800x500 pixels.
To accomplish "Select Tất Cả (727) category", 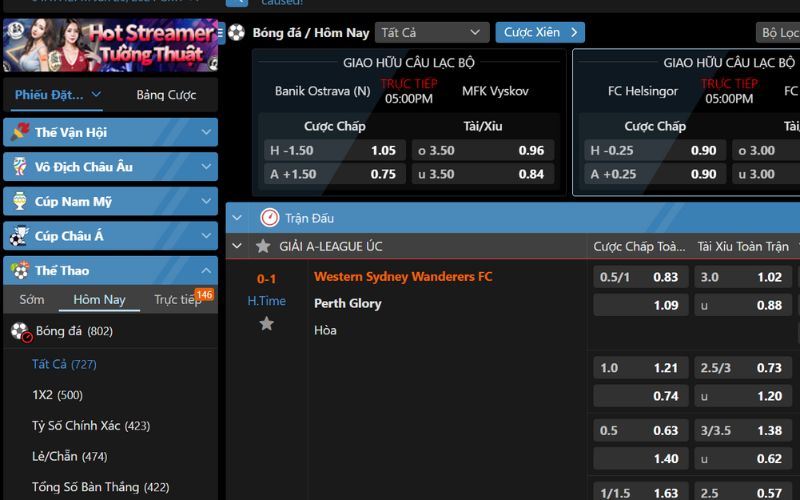I will tap(64, 364).
